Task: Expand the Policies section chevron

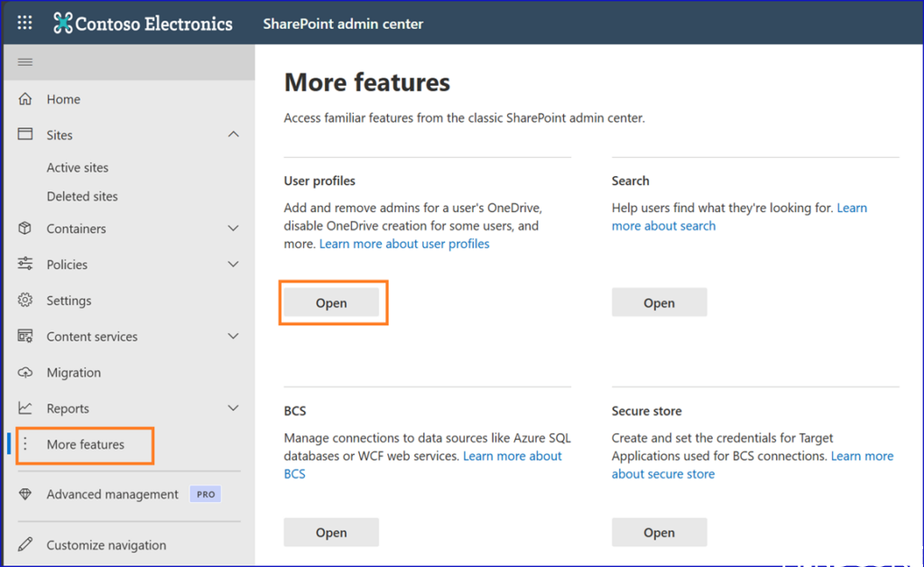Action: 233,265
